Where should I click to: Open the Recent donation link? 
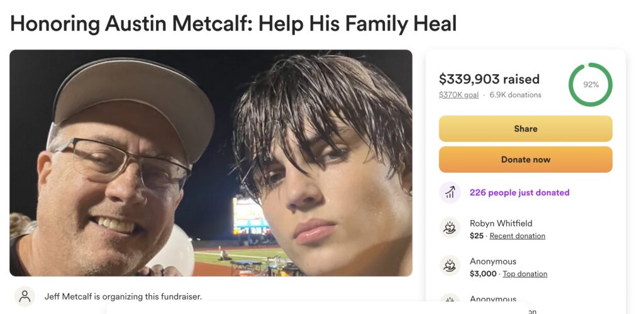pyautogui.click(x=517, y=236)
